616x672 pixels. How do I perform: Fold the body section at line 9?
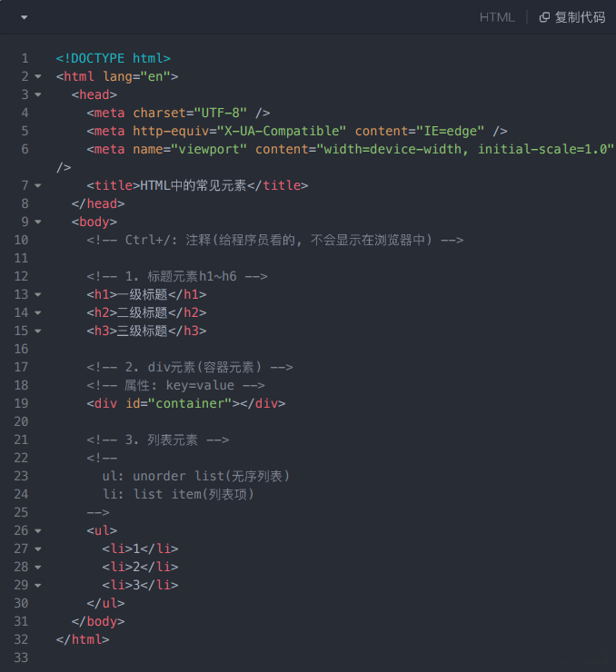pos(38,222)
